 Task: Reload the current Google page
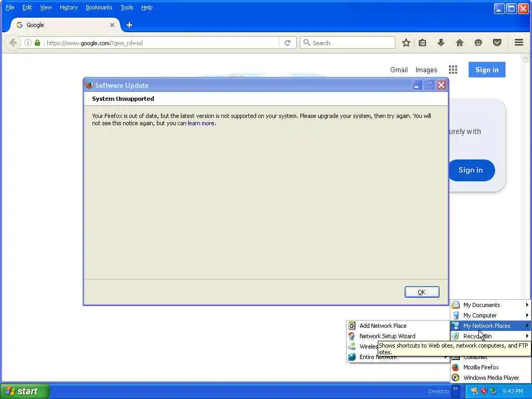pyautogui.click(x=288, y=43)
